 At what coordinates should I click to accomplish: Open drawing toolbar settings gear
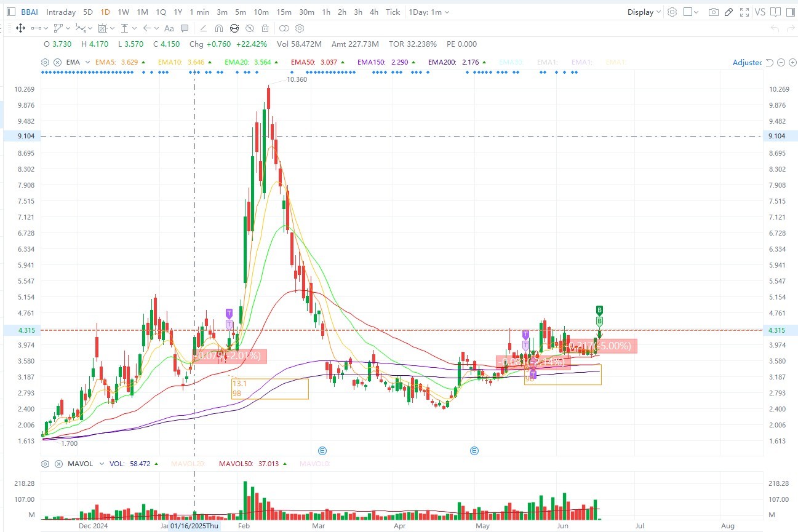point(300,28)
